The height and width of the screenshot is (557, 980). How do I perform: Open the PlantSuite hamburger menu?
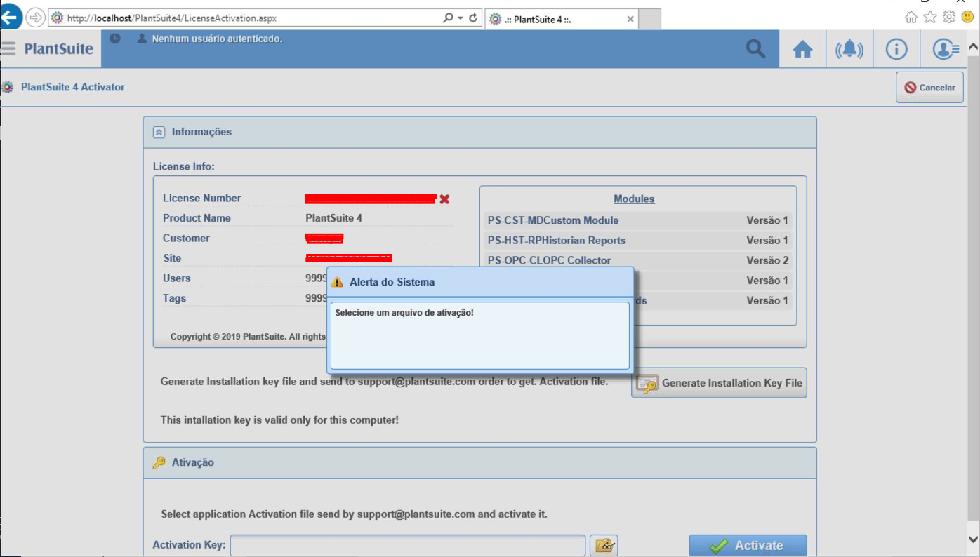point(8,48)
